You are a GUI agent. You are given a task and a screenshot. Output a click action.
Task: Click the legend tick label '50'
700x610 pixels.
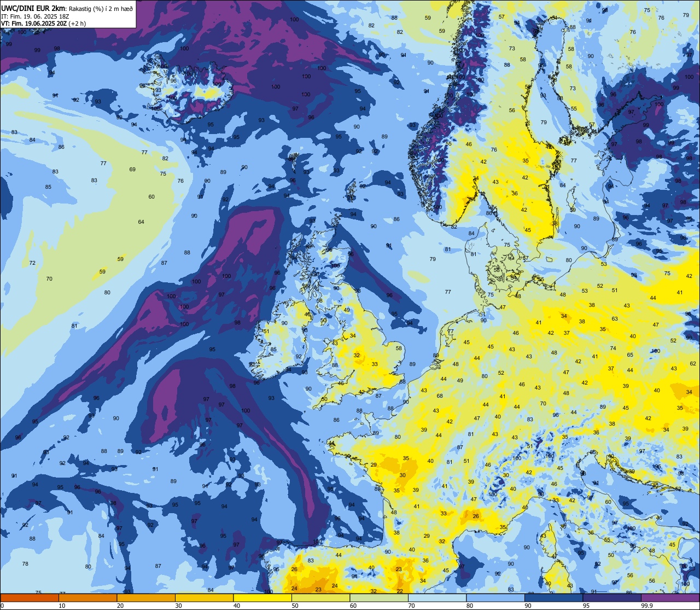click(x=295, y=606)
